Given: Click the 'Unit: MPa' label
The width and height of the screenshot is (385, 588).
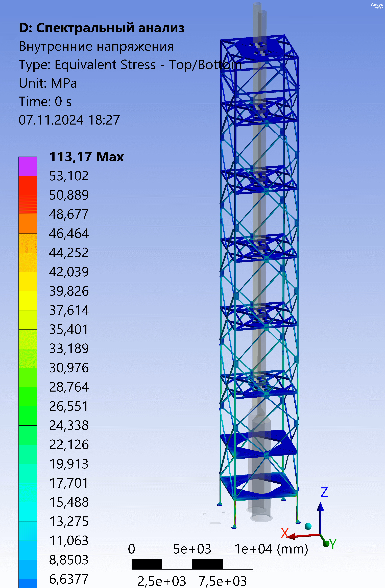Looking at the screenshot, I should (48, 83).
